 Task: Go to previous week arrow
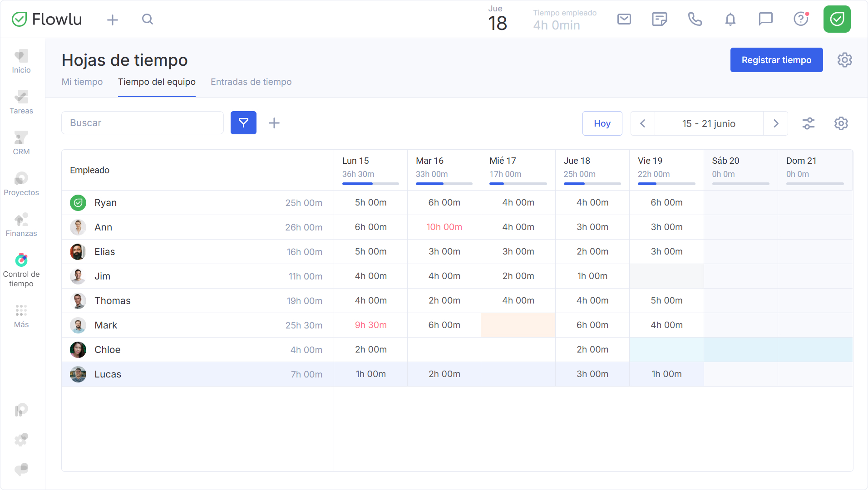(x=643, y=123)
